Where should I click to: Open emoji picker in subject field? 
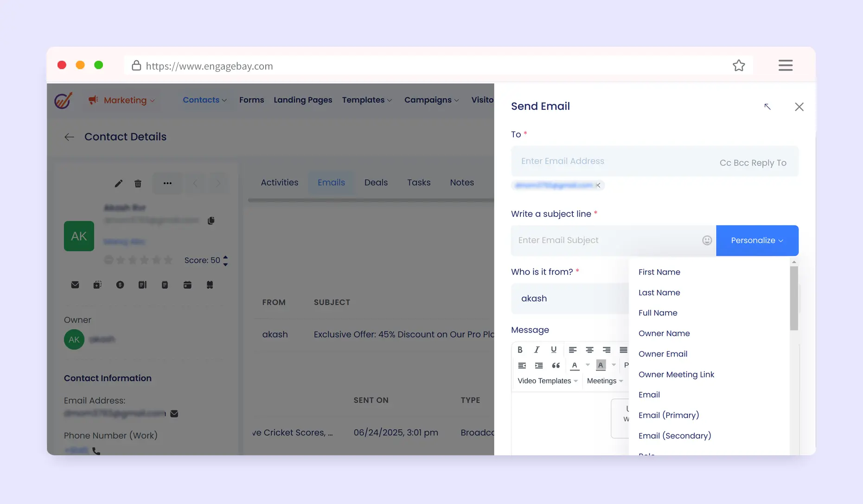click(x=707, y=240)
